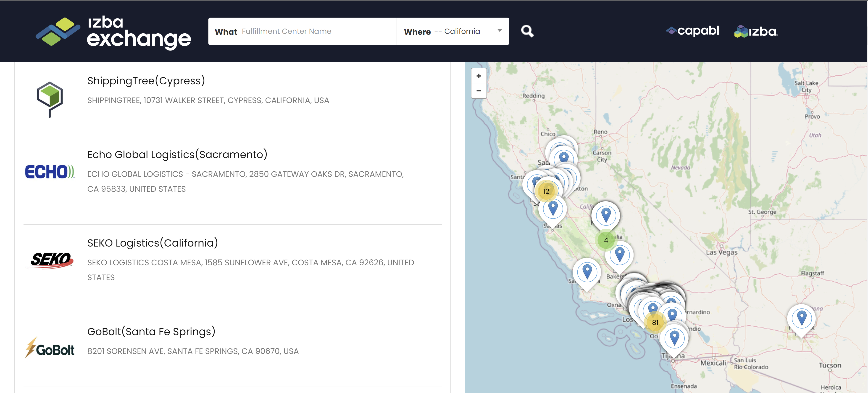Open ShippingTree(Cypress) listing title

click(x=146, y=81)
